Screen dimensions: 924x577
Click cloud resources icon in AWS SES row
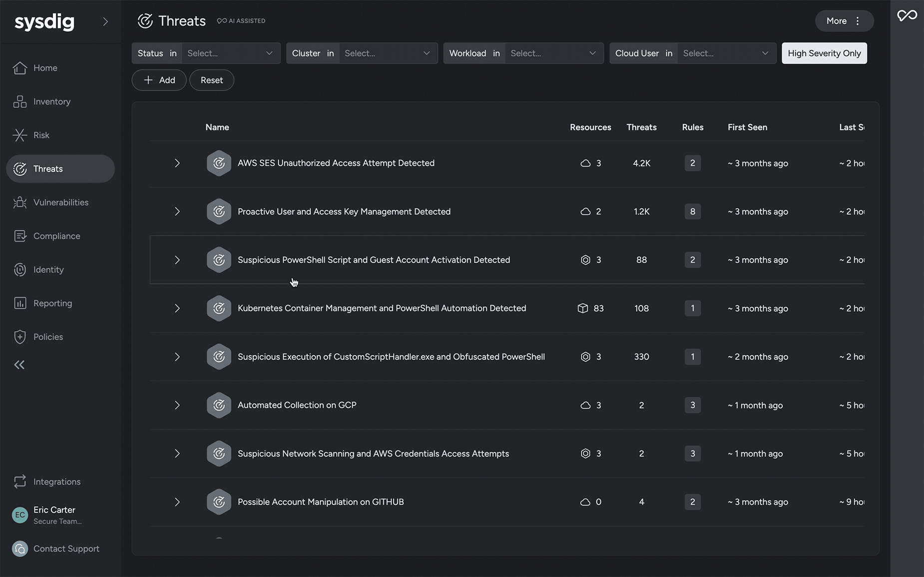point(585,163)
